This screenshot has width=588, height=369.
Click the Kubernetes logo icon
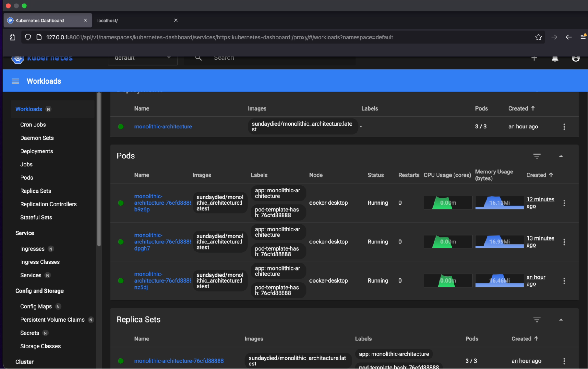click(18, 59)
